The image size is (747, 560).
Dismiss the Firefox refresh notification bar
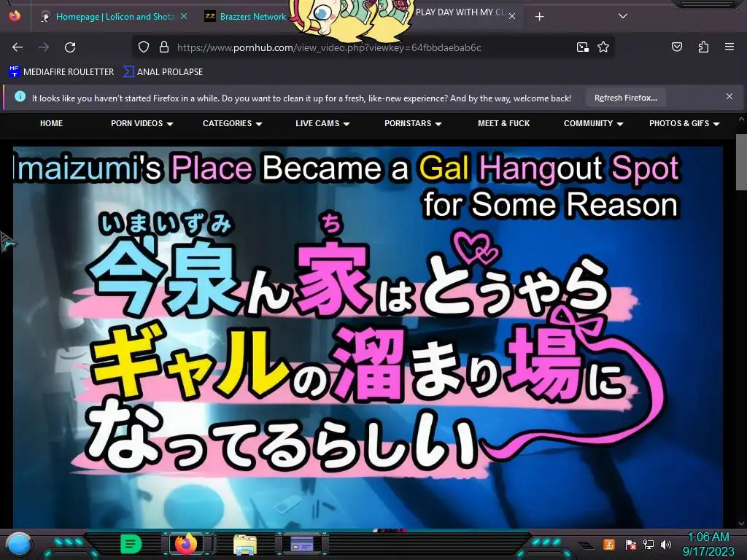pos(729,97)
